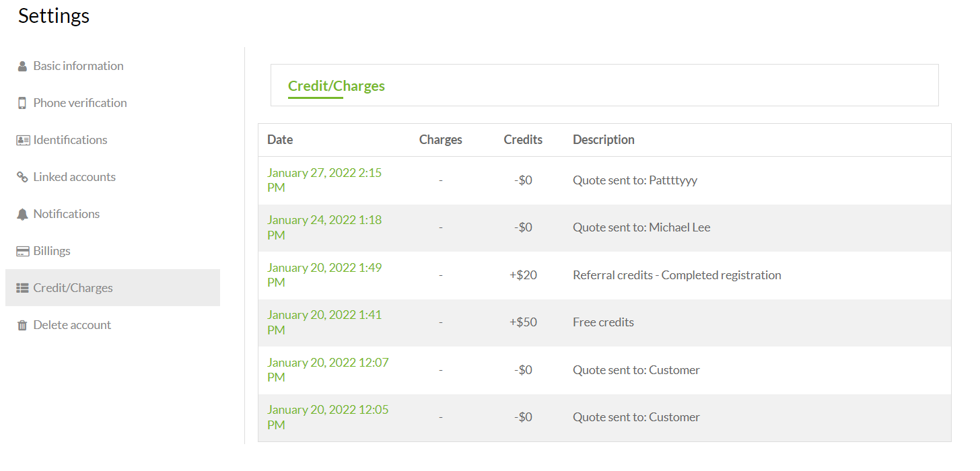Click the Referral credits description row

click(x=676, y=275)
